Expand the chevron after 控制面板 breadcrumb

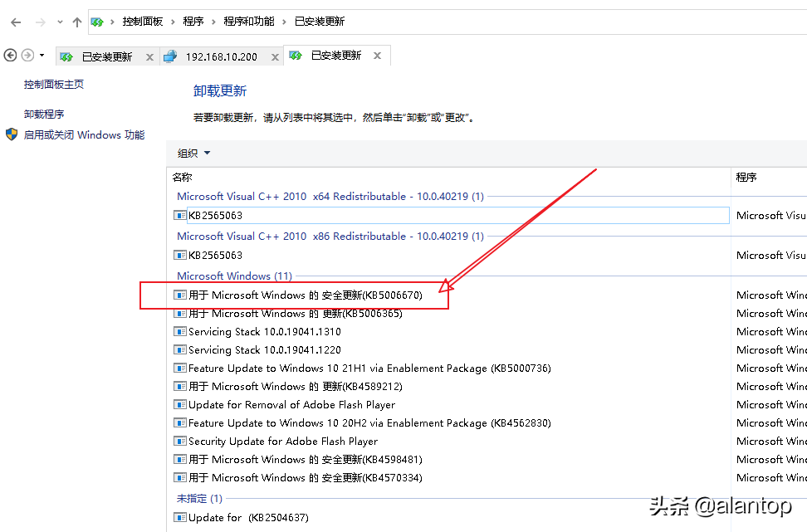[x=173, y=22]
